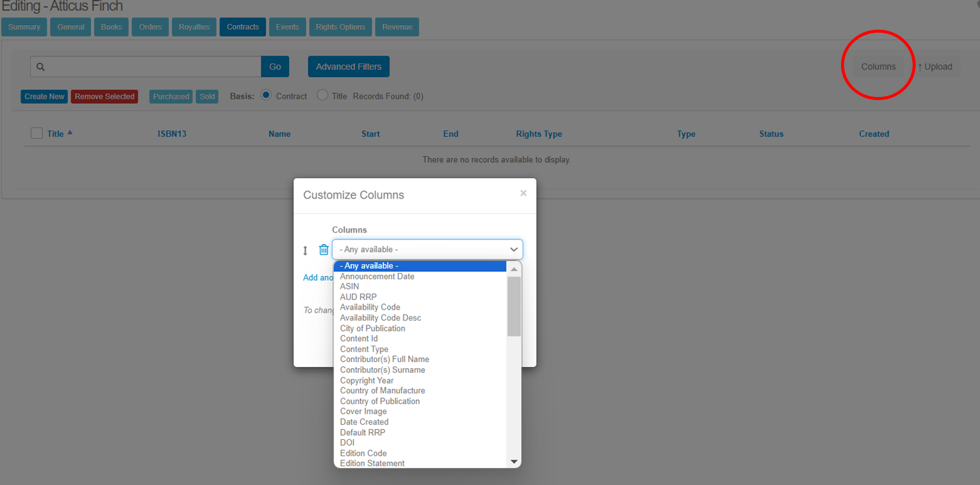Choose Availability Code Desc option

point(420,318)
